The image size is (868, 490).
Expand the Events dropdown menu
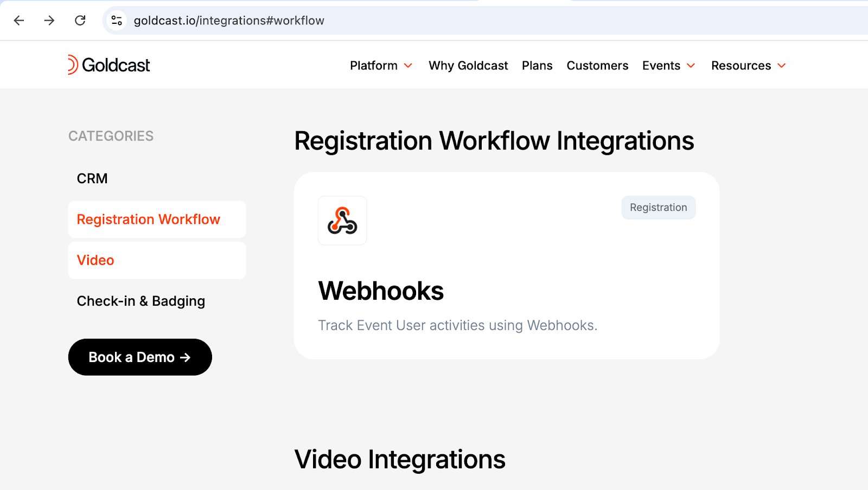668,66
